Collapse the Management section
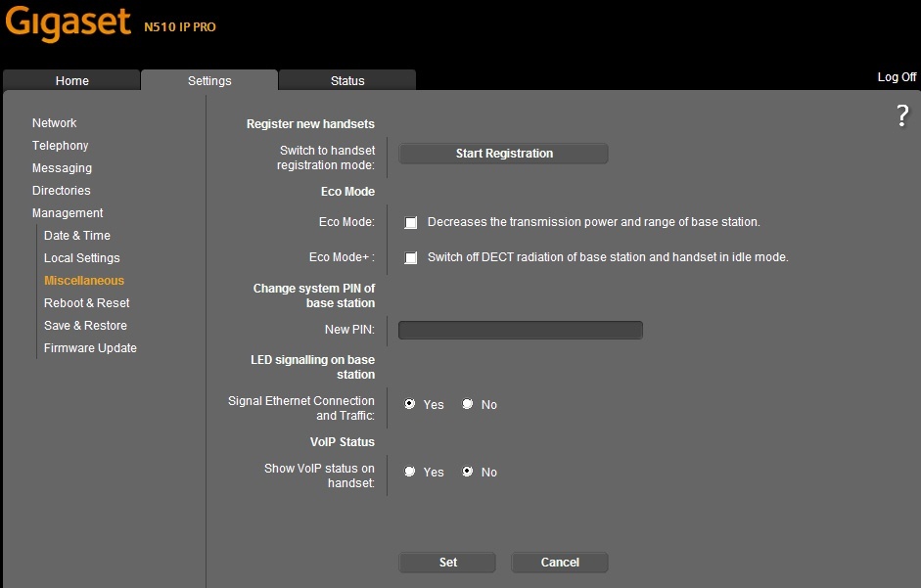This screenshot has height=588, width=921. click(x=68, y=213)
